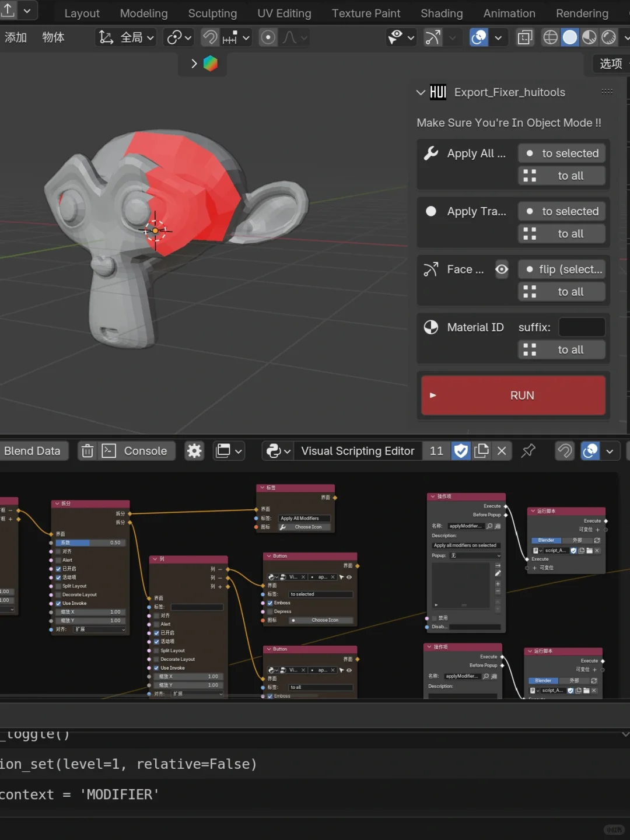Switch to the Layout workspace tab
Viewport: 630px width, 840px height.
(x=82, y=13)
